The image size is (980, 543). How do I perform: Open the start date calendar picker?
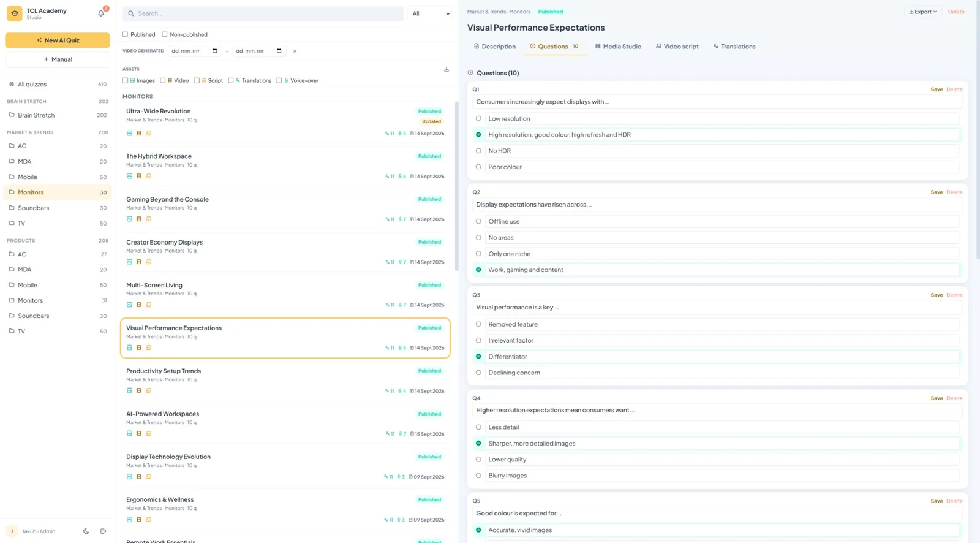tap(214, 51)
